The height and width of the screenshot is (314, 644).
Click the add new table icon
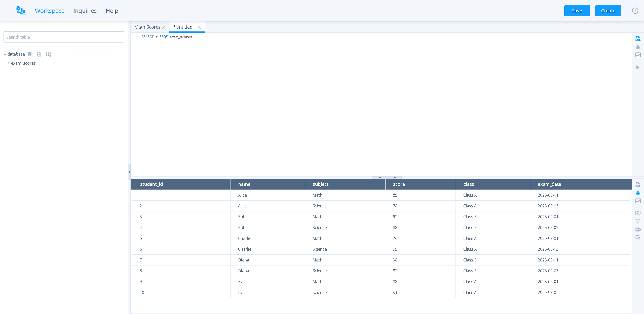[x=49, y=54]
